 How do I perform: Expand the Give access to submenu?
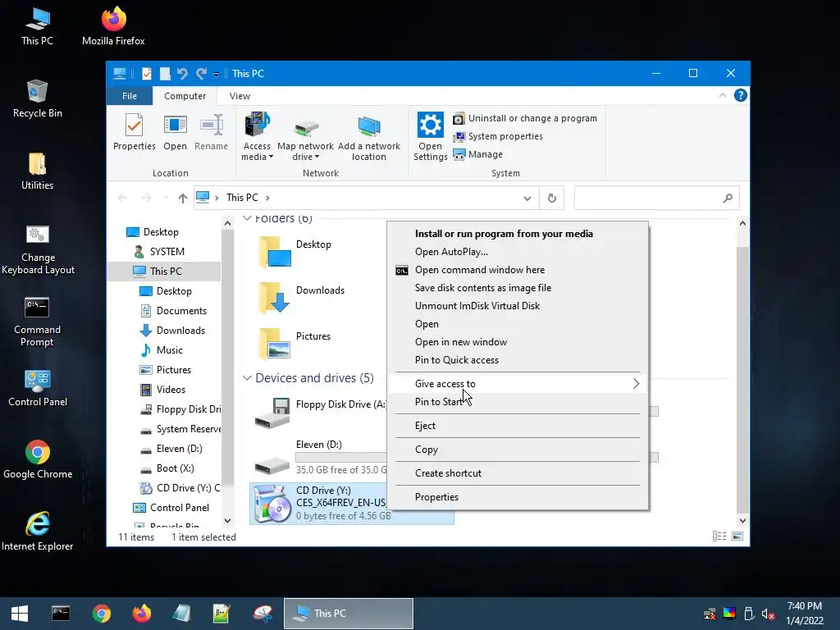point(518,384)
